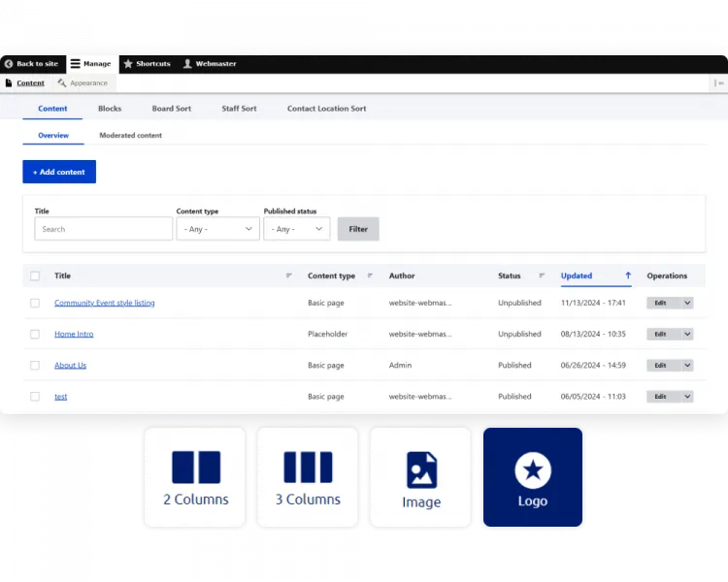The width and height of the screenshot is (728, 582).
Task: Click the Back to site arrow icon
Action: (9, 64)
